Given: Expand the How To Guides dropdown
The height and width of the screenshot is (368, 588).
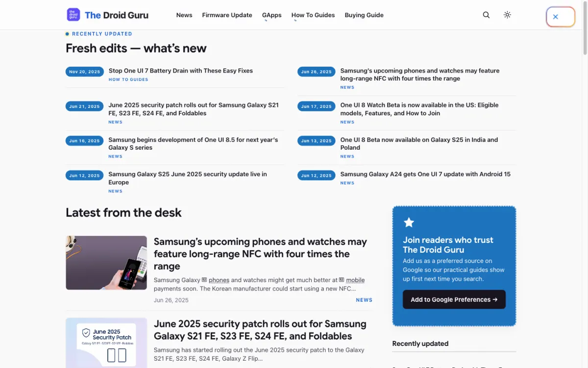Looking at the screenshot, I should click(313, 15).
